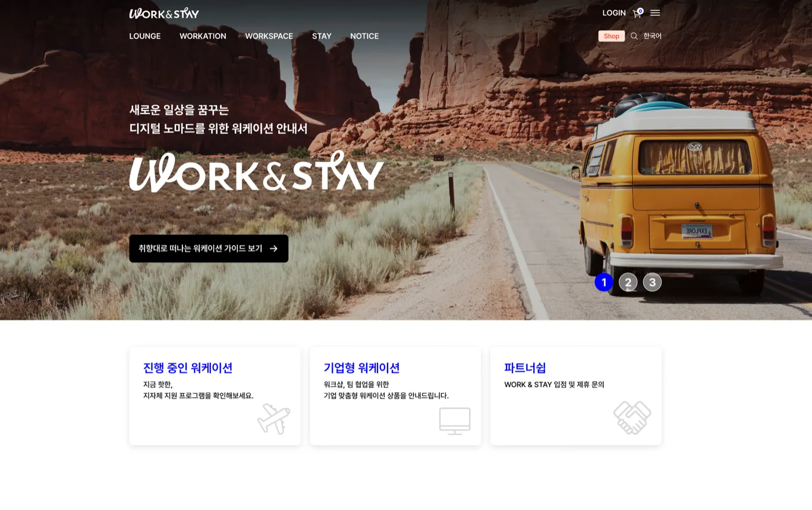Click the text 기업 맞춤형 워케이션 상품을 안내드립니다.
This screenshot has height=510, width=812.
tap(386, 396)
